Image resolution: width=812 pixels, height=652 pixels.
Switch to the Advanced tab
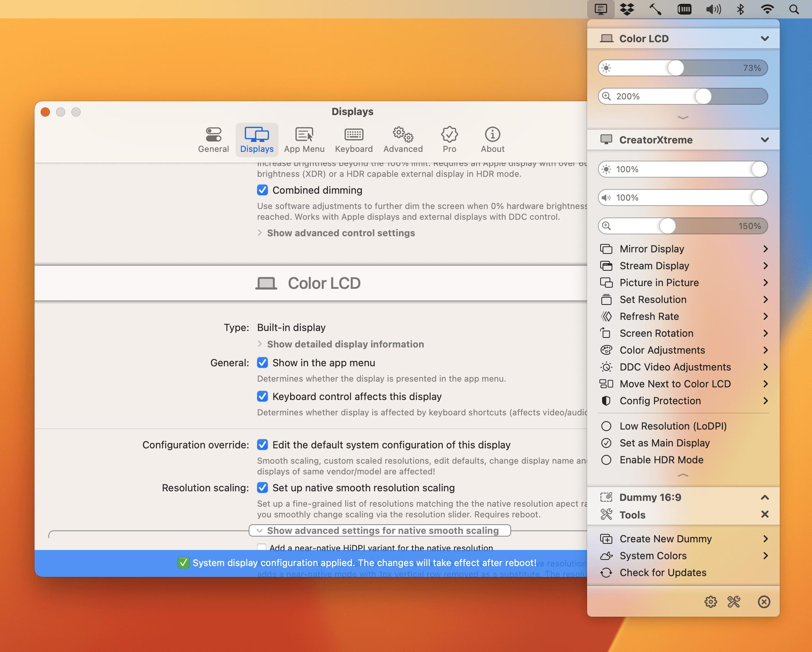pyautogui.click(x=403, y=140)
